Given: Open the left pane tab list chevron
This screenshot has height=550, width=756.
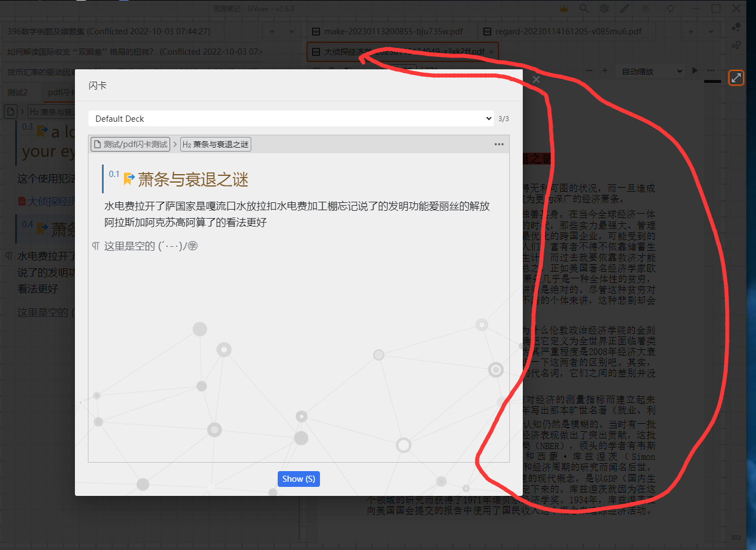Looking at the screenshot, I should click(292, 32).
